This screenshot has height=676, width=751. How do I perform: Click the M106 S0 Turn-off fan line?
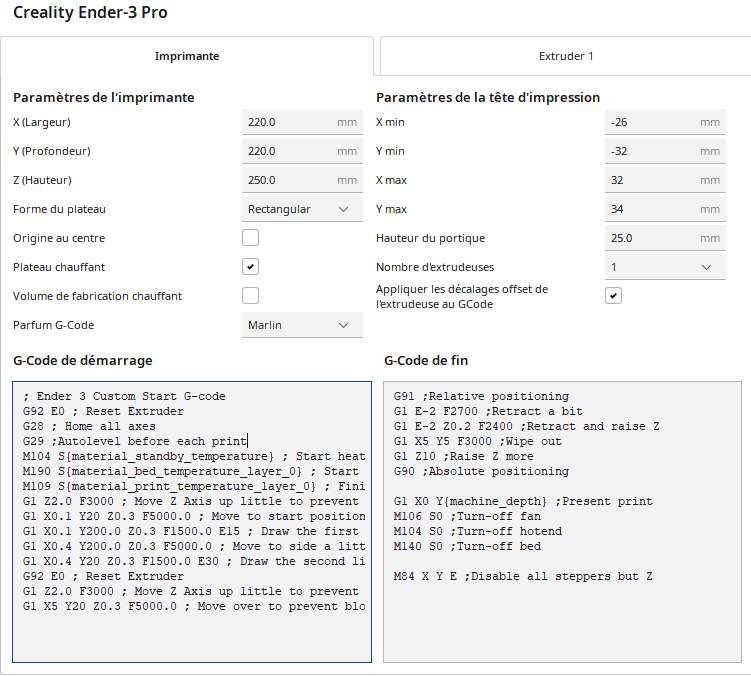pyautogui.click(x=467, y=516)
